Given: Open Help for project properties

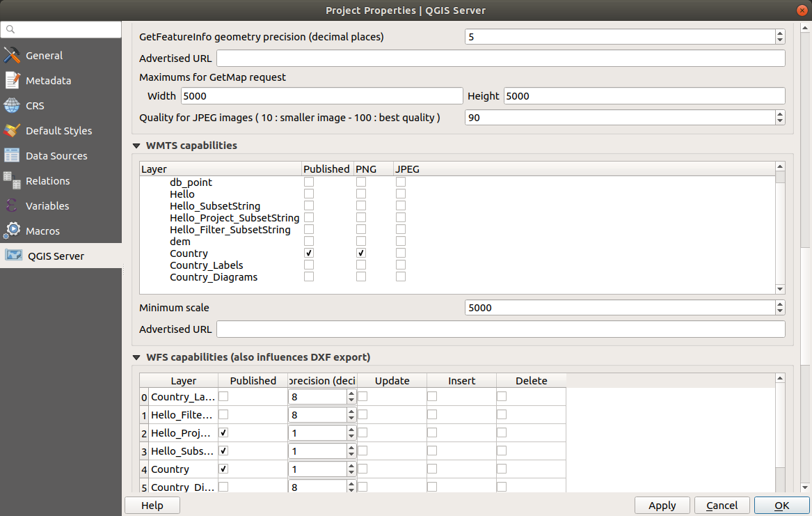Looking at the screenshot, I should [x=152, y=506].
